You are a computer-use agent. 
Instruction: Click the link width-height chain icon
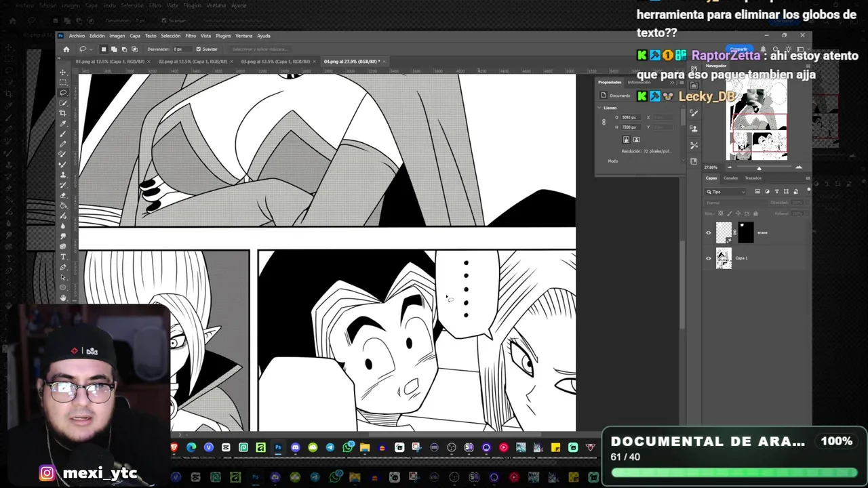(604, 122)
